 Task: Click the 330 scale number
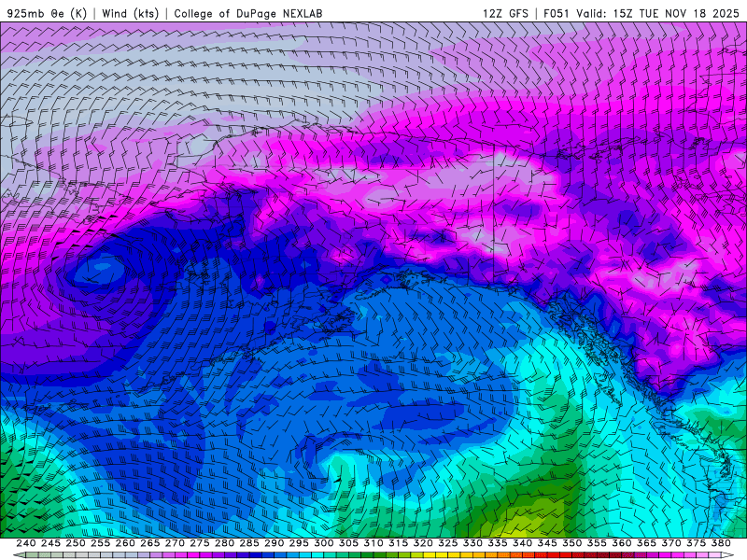coord(472,543)
